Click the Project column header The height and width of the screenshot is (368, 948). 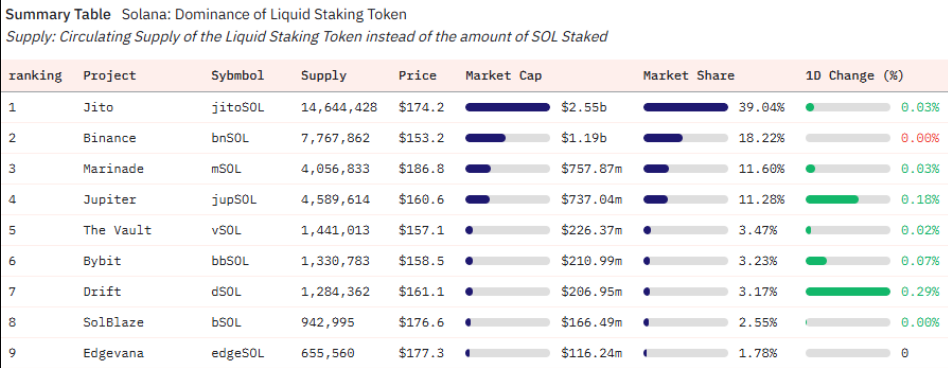[109, 76]
